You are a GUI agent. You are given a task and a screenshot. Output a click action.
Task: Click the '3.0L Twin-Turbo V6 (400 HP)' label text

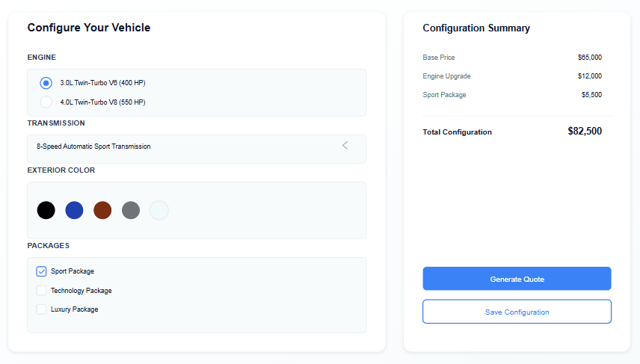pos(102,83)
